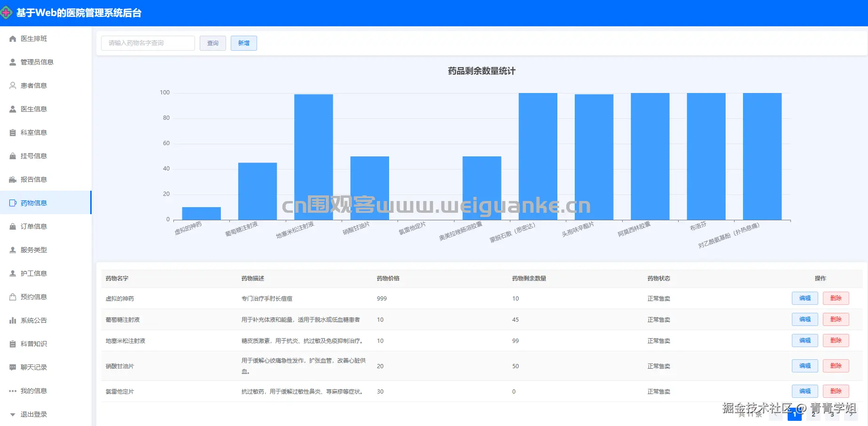Click the clipboard icon beside 科室信息
Image resolution: width=868 pixels, height=426 pixels.
point(13,132)
